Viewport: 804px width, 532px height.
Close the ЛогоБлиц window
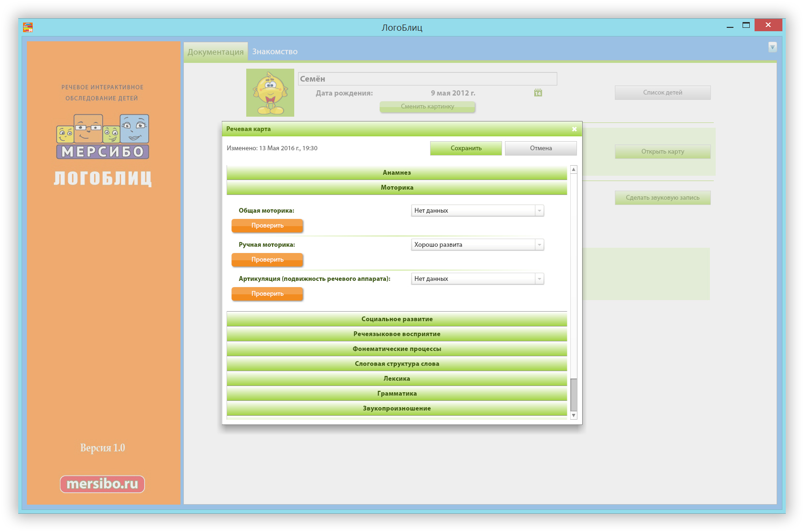[768, 25]
